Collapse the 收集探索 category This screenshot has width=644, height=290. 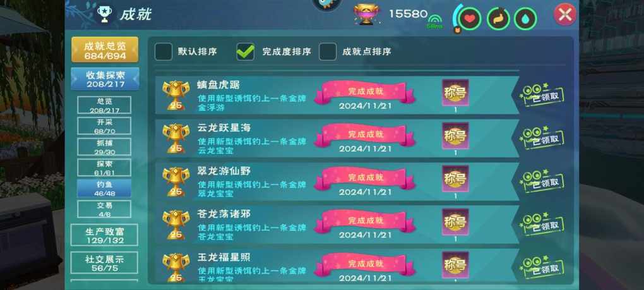(x=105, y=79)
